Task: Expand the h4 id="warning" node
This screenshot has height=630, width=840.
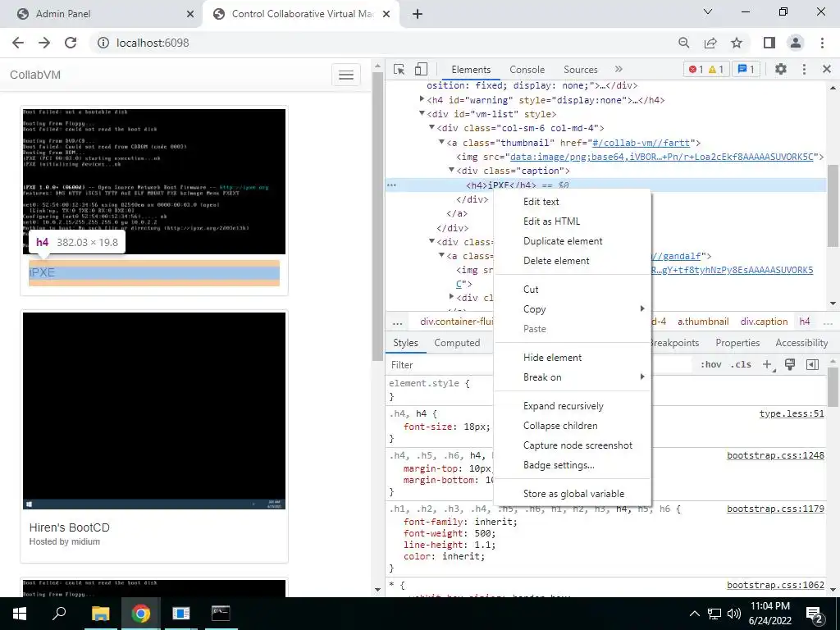Action: tap(422, 99)
